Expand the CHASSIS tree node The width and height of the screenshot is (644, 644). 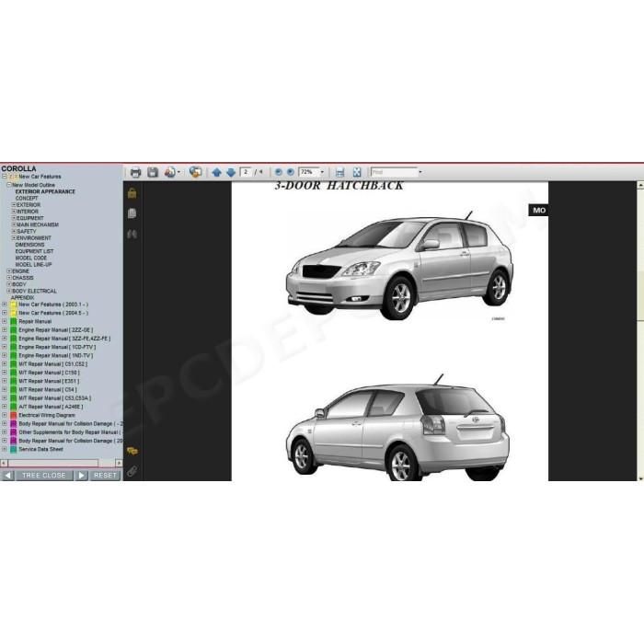point(9,278)
